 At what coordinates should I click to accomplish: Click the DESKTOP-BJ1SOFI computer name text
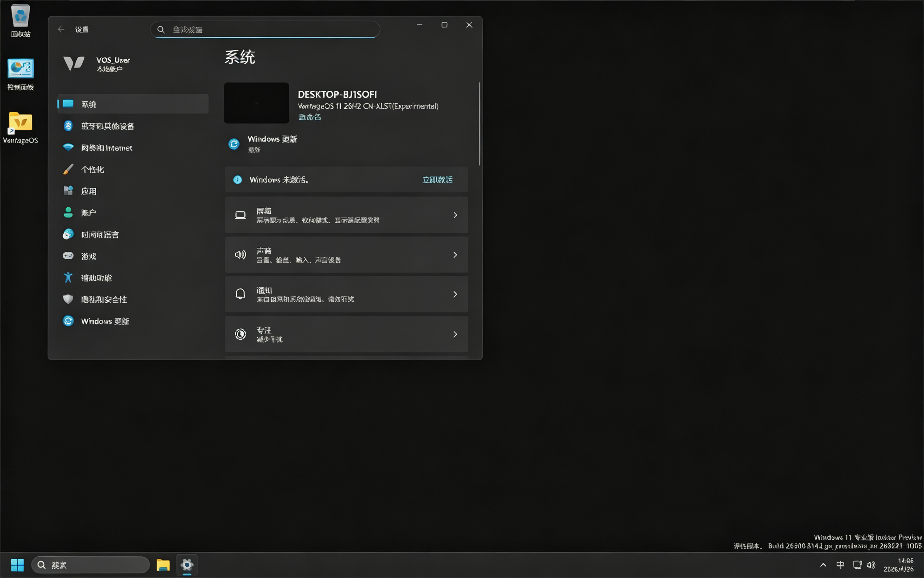point(337,94)
